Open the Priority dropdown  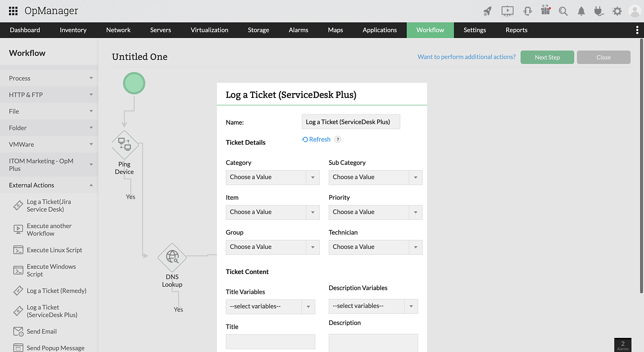(x=375, y=212)
